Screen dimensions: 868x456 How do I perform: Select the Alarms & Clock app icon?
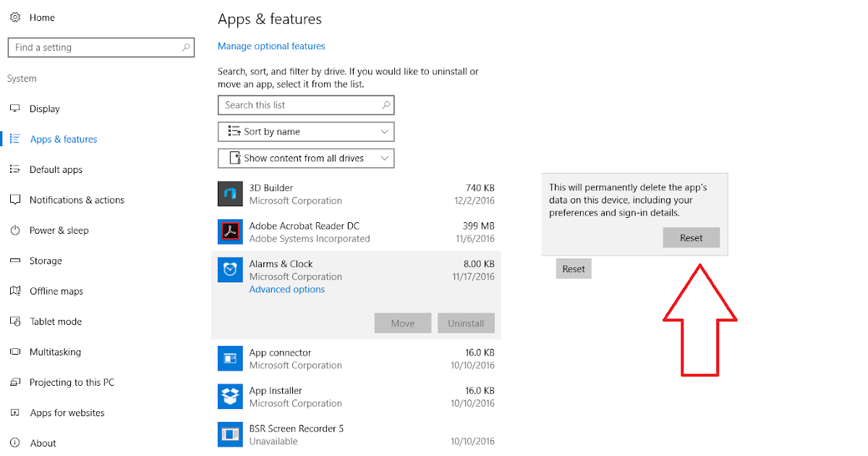(x=229, y=269)
